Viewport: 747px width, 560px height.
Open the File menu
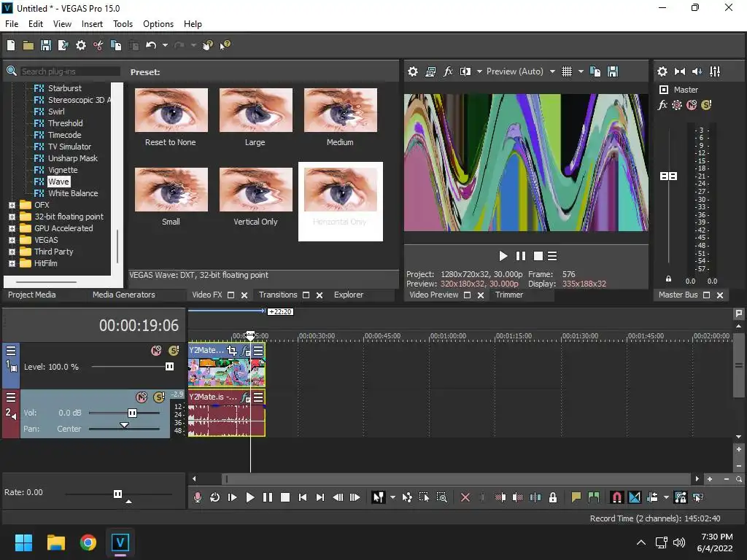(x=12, y=24)
